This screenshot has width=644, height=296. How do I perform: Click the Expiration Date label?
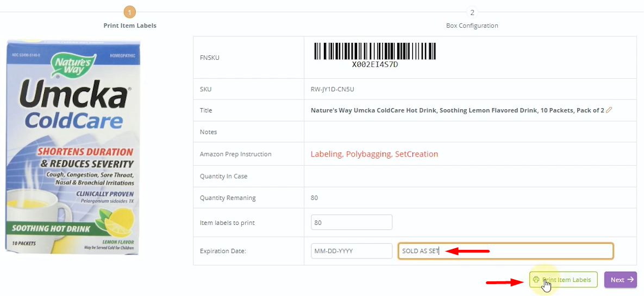tap(223, 251)
